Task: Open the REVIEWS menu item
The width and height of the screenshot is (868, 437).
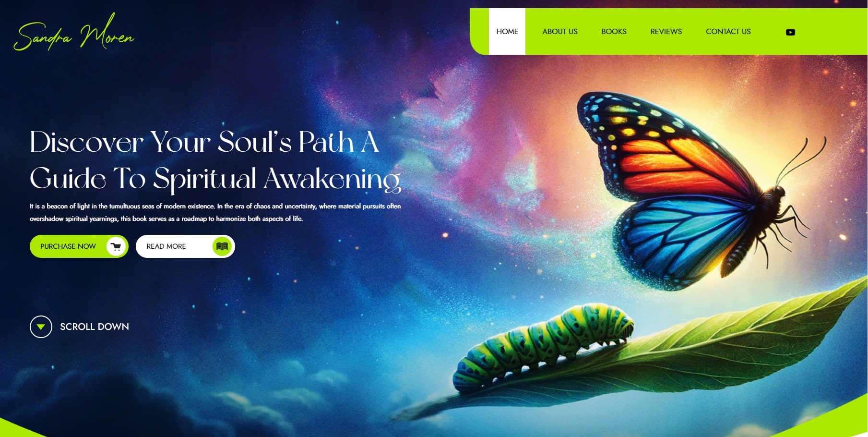Action: pos(666,31)
